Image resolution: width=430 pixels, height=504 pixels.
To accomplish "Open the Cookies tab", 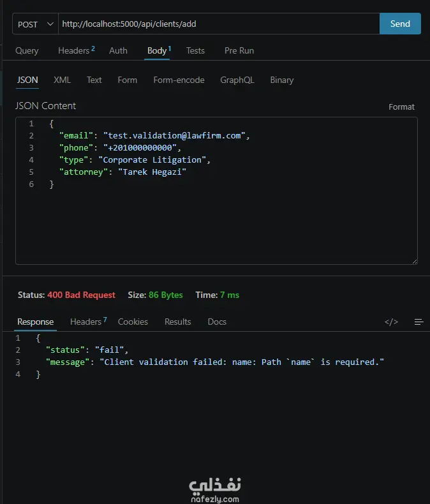I will click(x=133, y=322).
